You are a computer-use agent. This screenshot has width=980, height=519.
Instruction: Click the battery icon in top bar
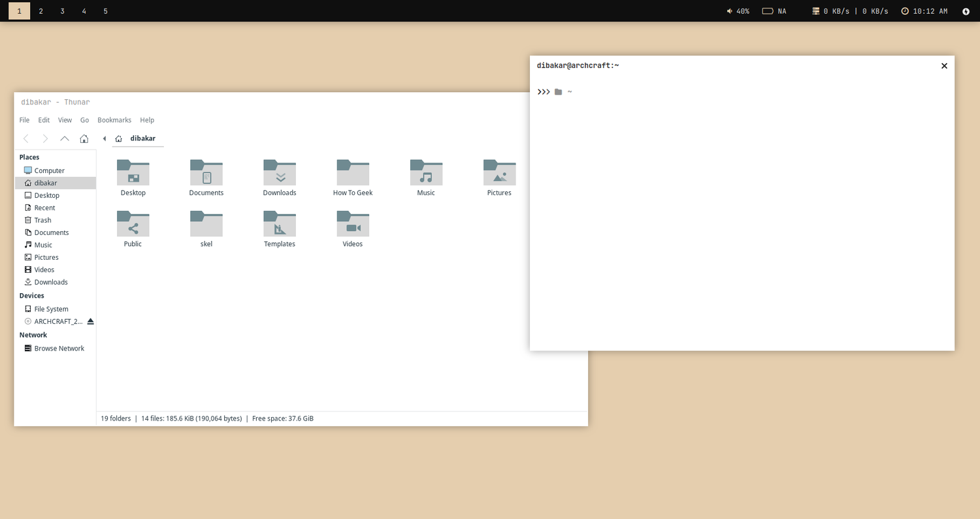(768, 11)
